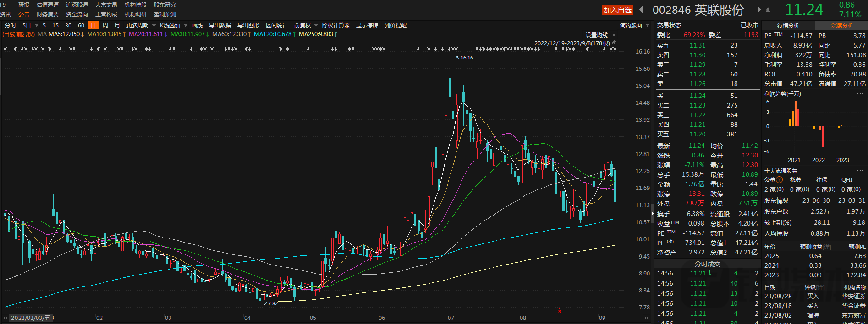Switch chart to 周 weekly period

[x=105, y=26]
